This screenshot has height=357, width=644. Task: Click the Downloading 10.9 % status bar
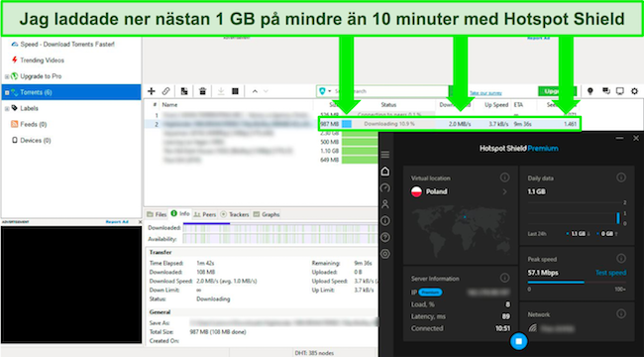tap(388, 124)
